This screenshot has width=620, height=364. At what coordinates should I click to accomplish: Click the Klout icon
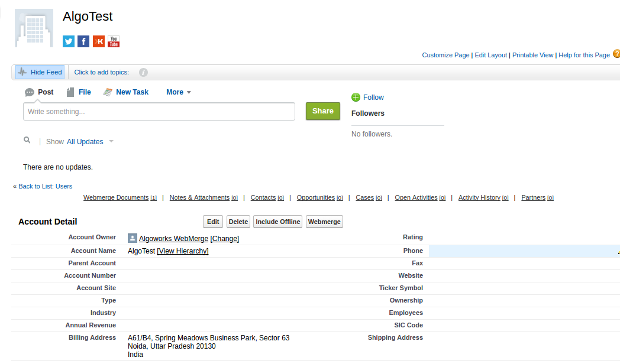[99, 41]
